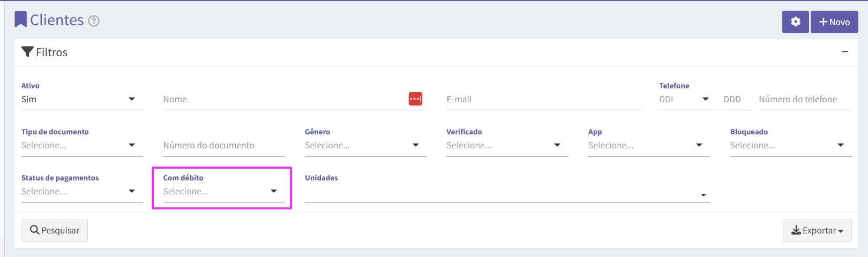The image size is (868, 257).
Task: Click the Novo button to add client
Action: pos(834,22)
